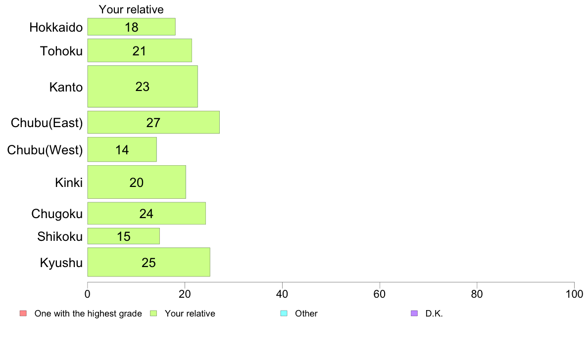Click the 'Your relative' chart title

pos(131,9)
